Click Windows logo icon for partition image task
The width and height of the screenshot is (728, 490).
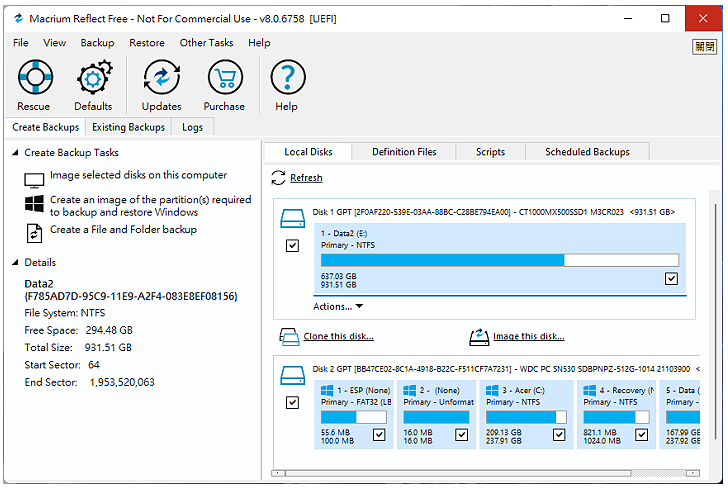(x=34, y=203)
